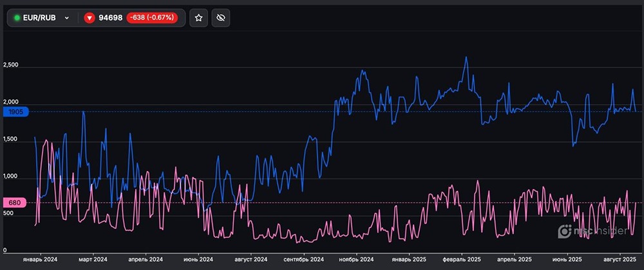Click the 94698 price value
The width and height of the screenshot is (644, 270).
tap(111, 18)
